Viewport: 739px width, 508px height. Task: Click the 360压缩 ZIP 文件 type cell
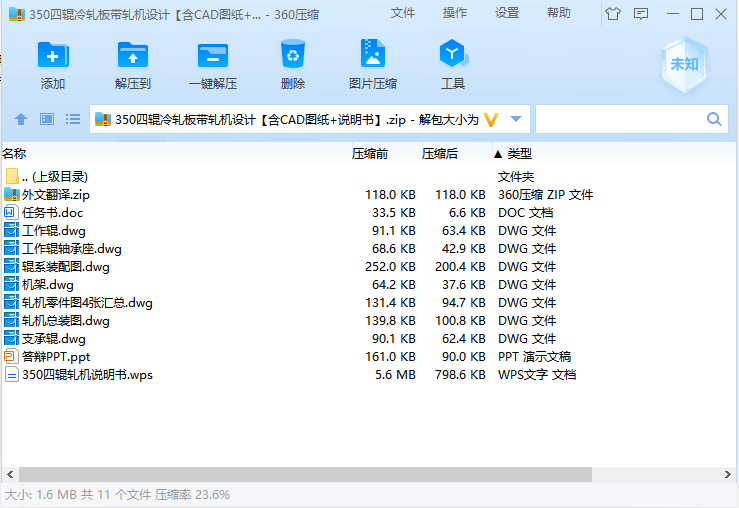tap(545, 194)
